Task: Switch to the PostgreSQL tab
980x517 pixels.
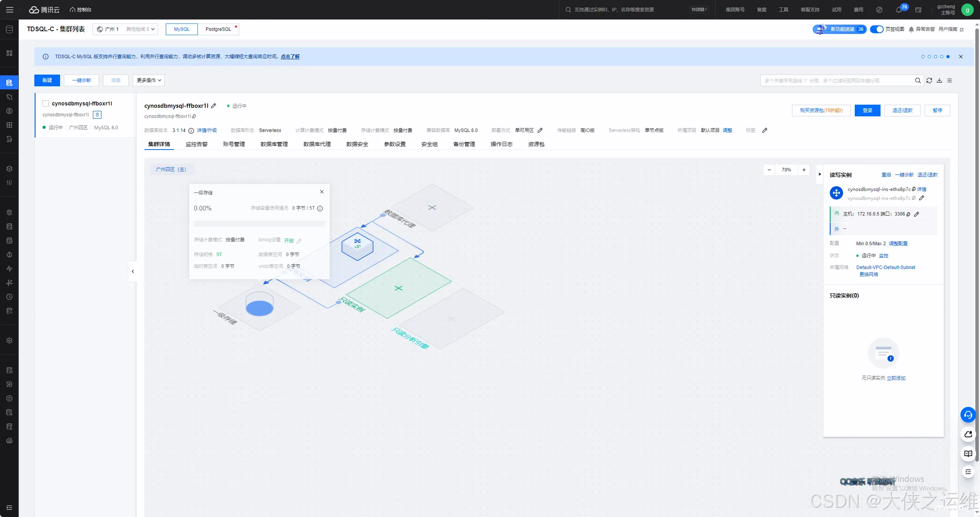Action: (218, 29)
